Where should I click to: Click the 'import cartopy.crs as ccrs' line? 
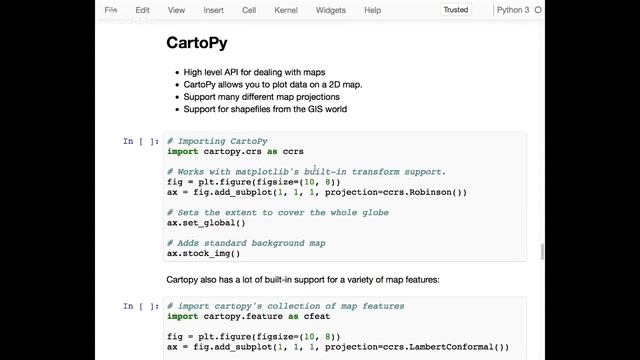(x=235, y=151)
